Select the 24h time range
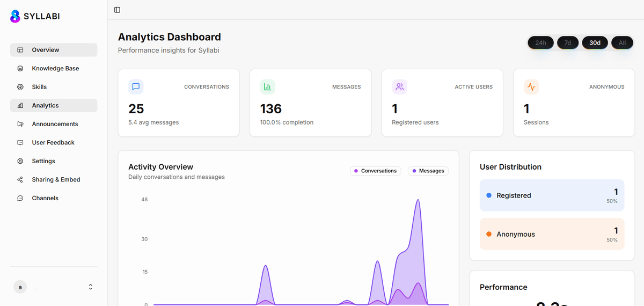 click(x=540, y=42)
